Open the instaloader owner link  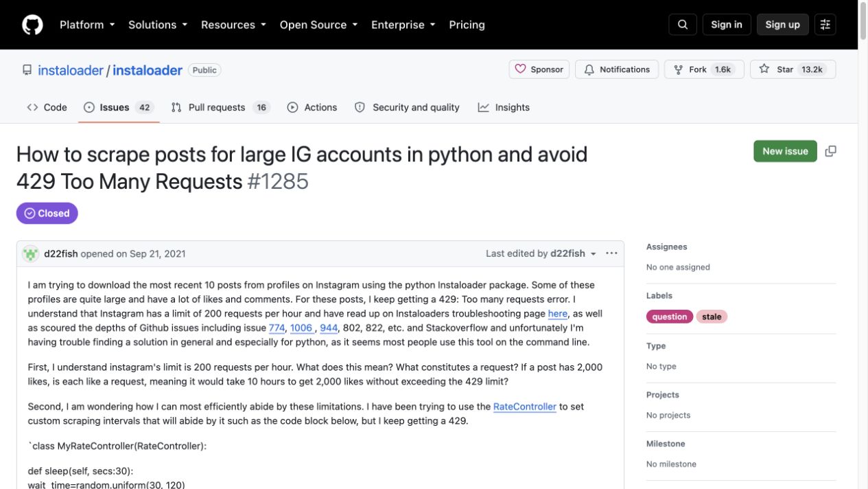(71, 70)
